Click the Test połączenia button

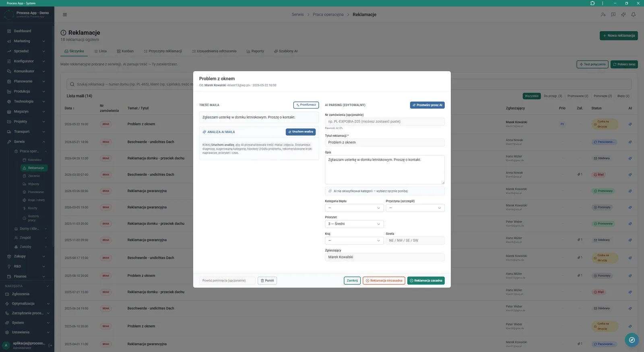point(592,64)
